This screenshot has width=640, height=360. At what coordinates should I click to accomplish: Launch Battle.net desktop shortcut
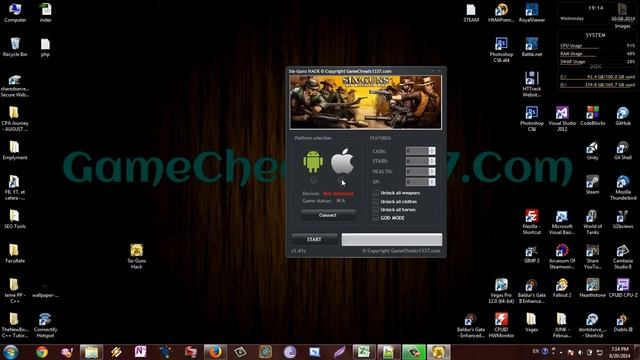click(532, 47)
